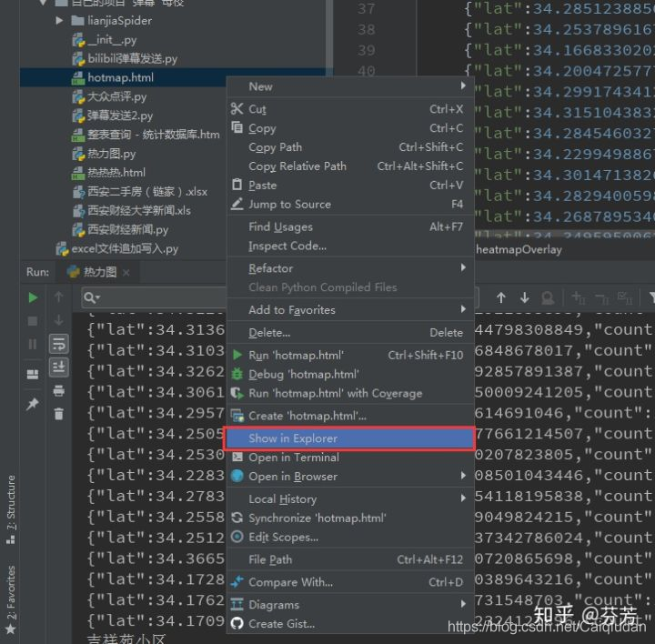Close the 热力图 run tab

click(x=126, y=273)
